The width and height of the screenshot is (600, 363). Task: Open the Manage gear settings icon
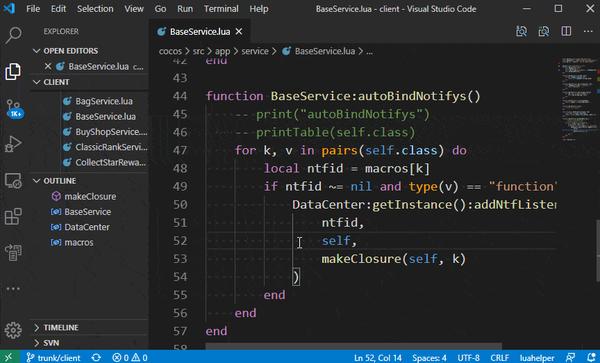pos(13,330)
